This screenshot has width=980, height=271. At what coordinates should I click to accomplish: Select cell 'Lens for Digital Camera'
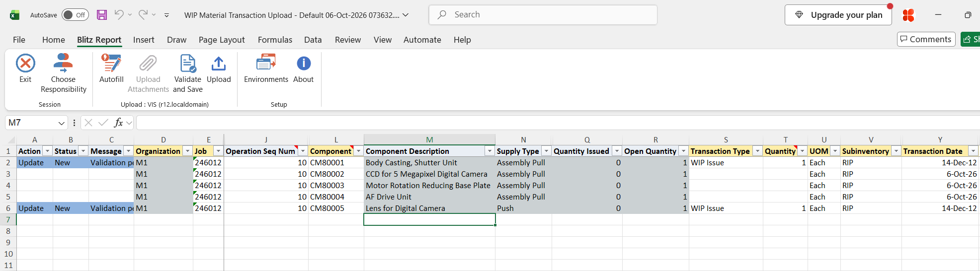429,208
